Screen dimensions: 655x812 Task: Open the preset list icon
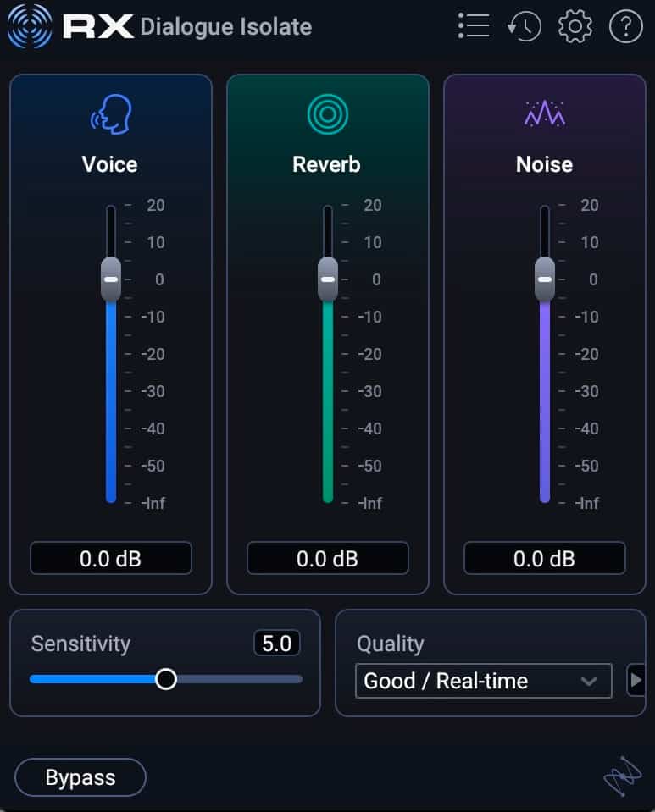[474, 26]
